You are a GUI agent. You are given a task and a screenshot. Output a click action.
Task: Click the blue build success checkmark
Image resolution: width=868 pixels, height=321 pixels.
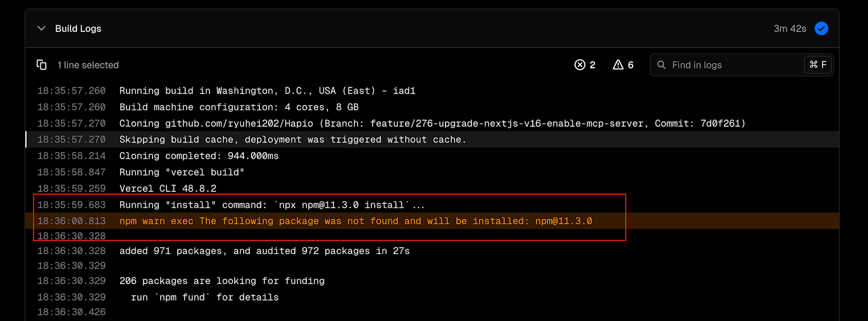(x=821, y=29)
